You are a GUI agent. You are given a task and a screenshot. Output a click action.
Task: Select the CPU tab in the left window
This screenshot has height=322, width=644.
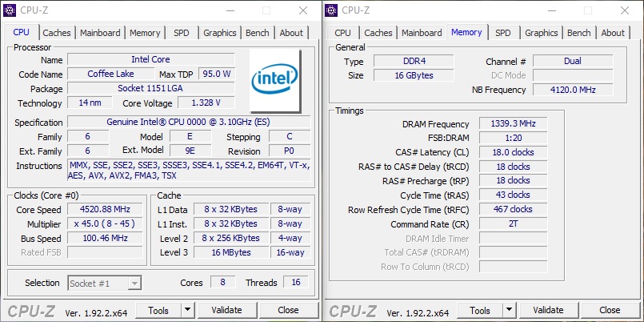[22, 32]
